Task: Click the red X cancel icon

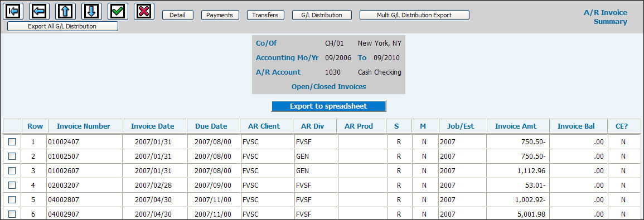Action: coord(144,11)
